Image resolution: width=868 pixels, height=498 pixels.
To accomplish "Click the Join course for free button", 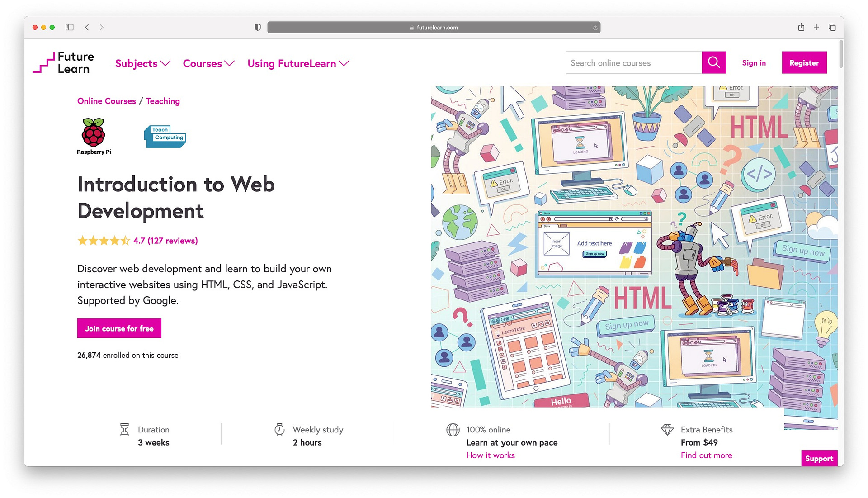I will (x=118, y=328).
